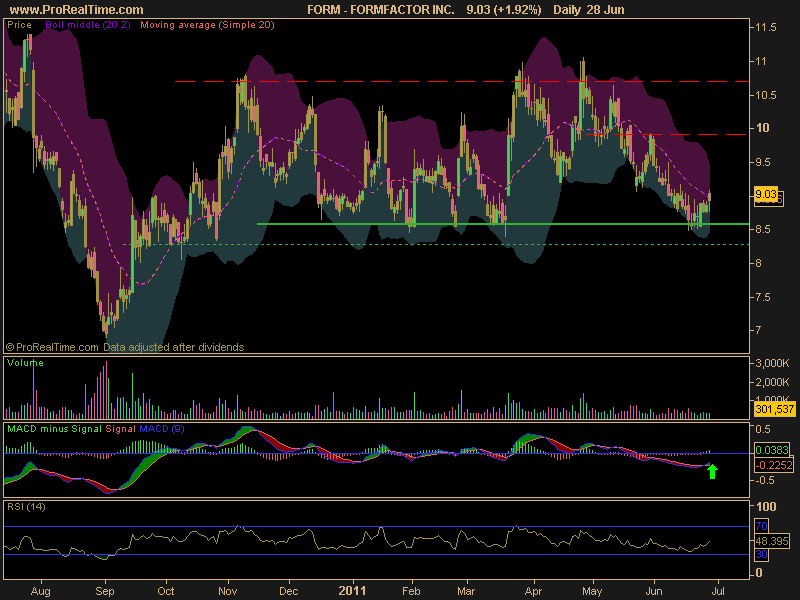
Task: Click the 301,537 volume value tag
Action: [x=774, y=409]
